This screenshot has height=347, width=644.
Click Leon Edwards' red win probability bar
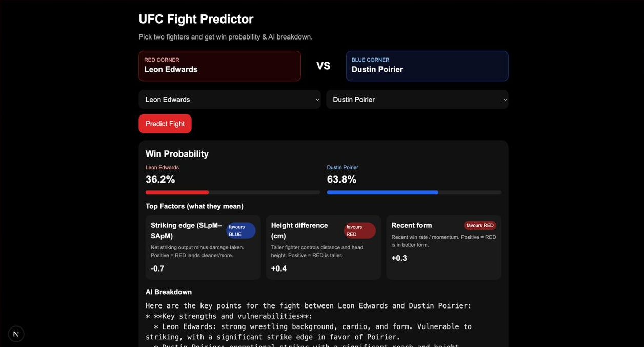177,192
